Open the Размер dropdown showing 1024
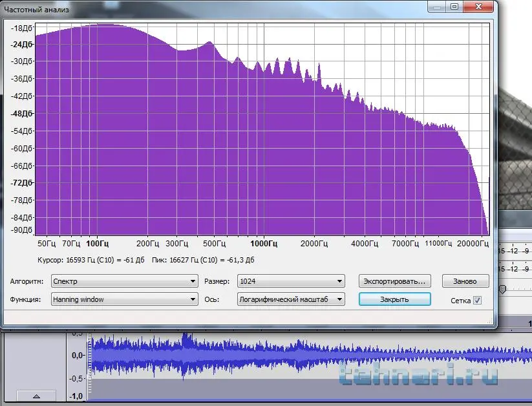 [x=290, y=281]
